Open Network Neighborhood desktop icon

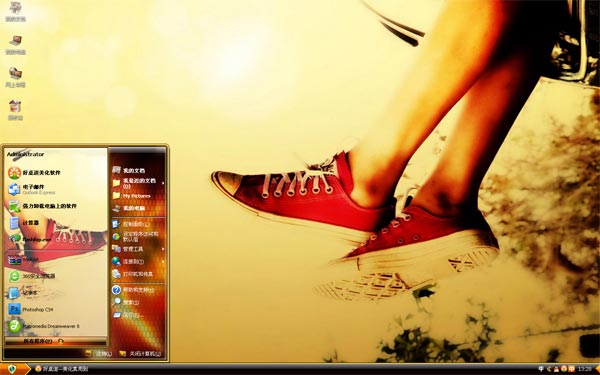coord(15,77)
